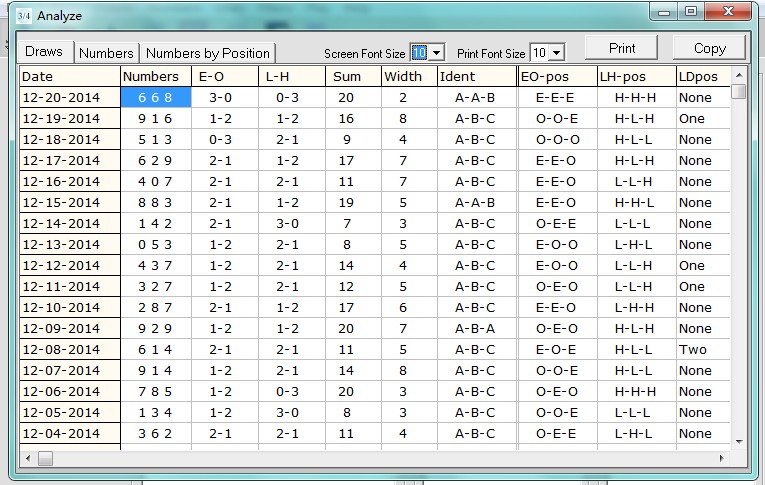Click the Width column header

click(x=409, y=76)
